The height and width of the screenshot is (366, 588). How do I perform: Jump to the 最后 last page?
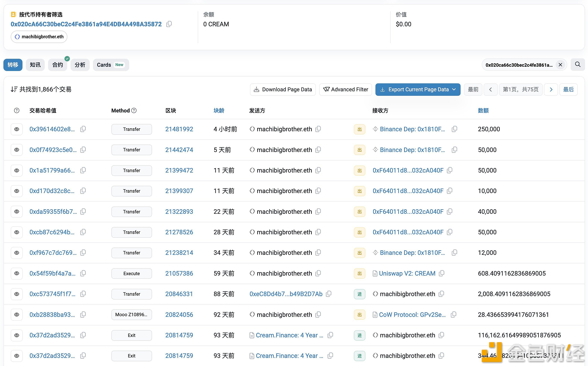pos(568,90)
